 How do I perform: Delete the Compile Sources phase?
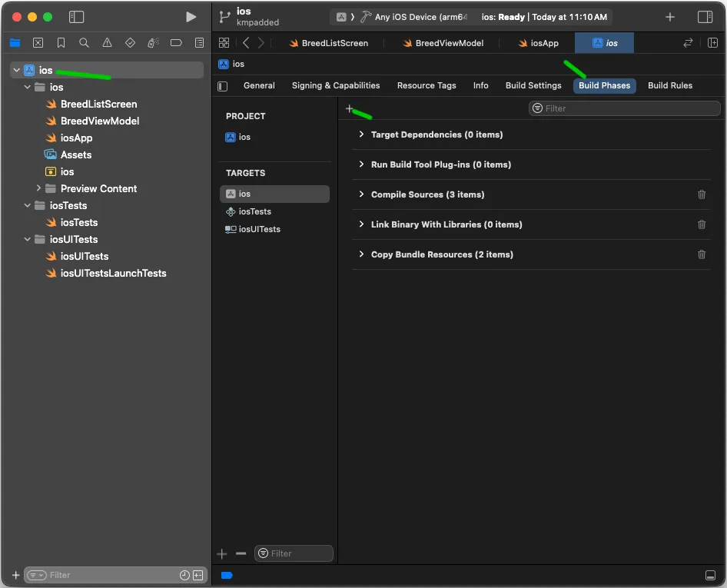pos(702,194)
